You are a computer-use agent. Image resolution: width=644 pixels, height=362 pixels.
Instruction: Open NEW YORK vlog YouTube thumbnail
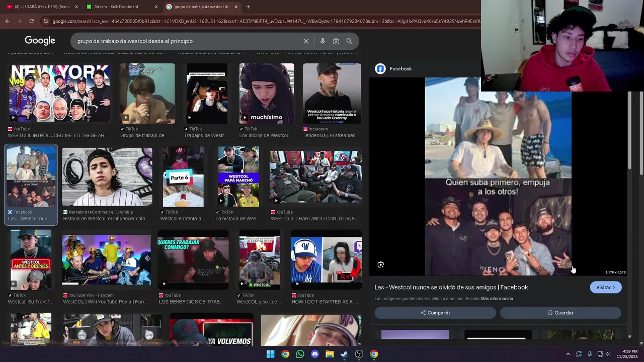(59, 93)
